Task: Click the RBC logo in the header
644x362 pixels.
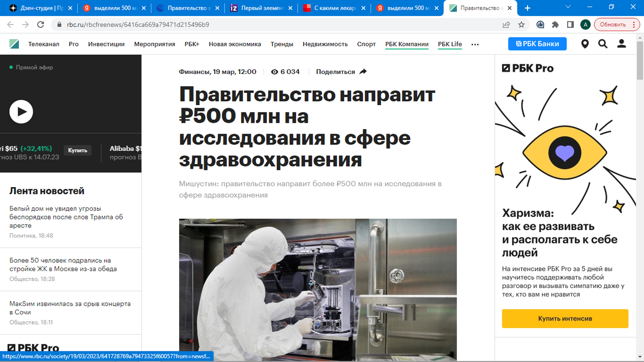Action: (13, 44)
